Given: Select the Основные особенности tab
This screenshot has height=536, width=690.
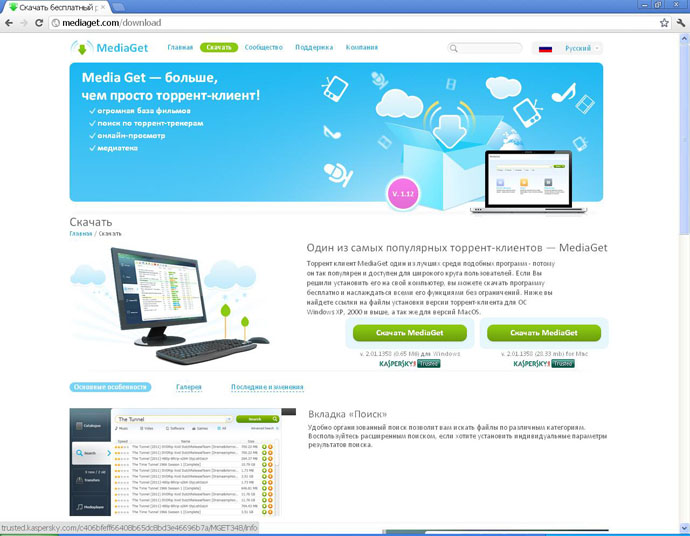Looking at the screenshot, I should click(x=110, y=387).
